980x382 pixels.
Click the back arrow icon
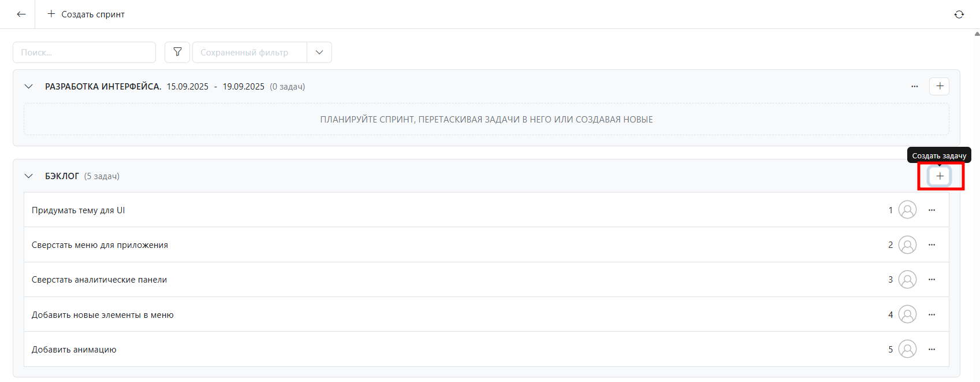point(21,14)
